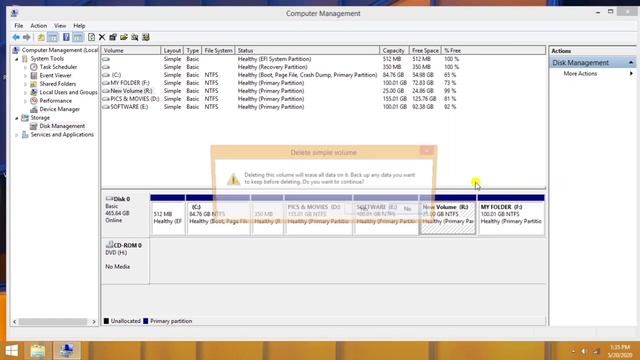This screenshot has height=360, width=640.
Task: Open the File menu
Action: [19, 26]
